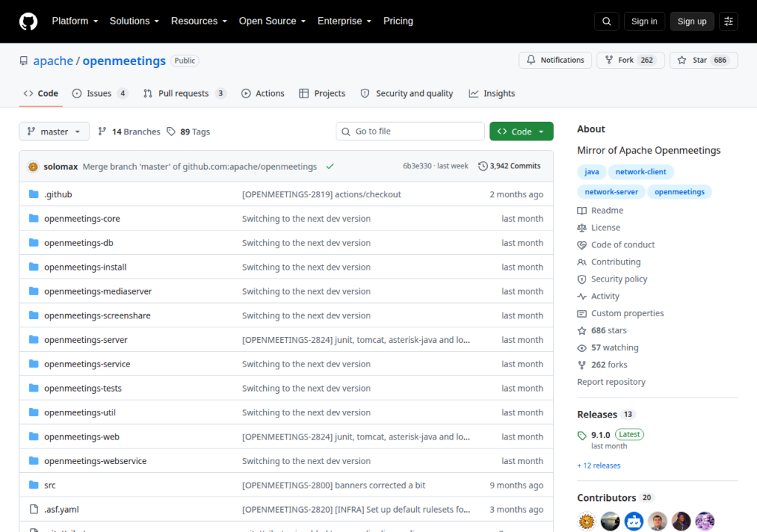
Task: Click the eye icon beside 57 watching
Action: pos(582,348)
